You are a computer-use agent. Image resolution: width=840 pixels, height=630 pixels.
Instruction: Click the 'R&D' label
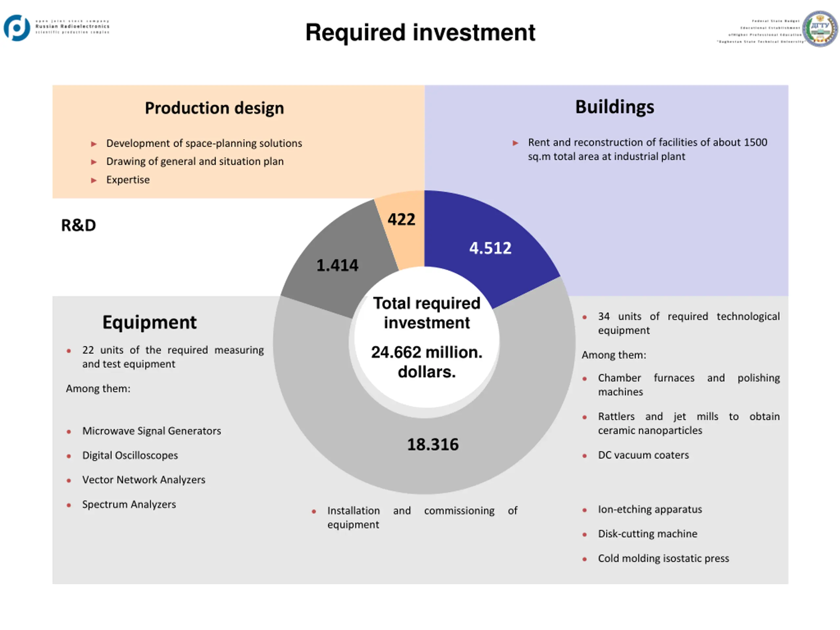tap(79, 225)
